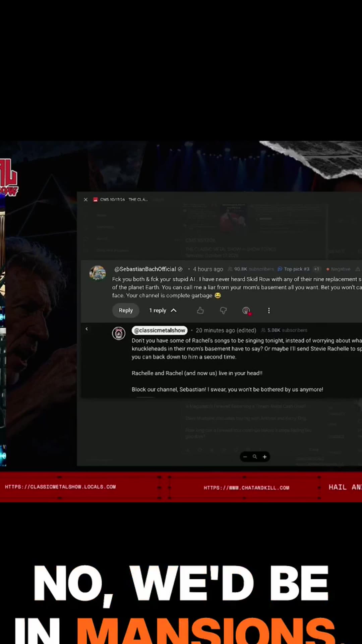This screenshot has height=644, width=362.
Task: Click the creator heart icon on the comment
Action: coord(246,311)
